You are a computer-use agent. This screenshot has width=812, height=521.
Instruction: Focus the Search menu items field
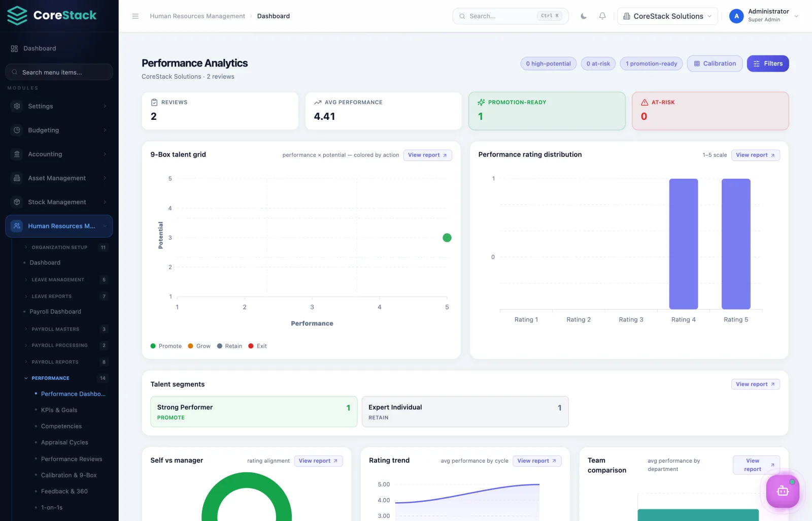[59, 72]
